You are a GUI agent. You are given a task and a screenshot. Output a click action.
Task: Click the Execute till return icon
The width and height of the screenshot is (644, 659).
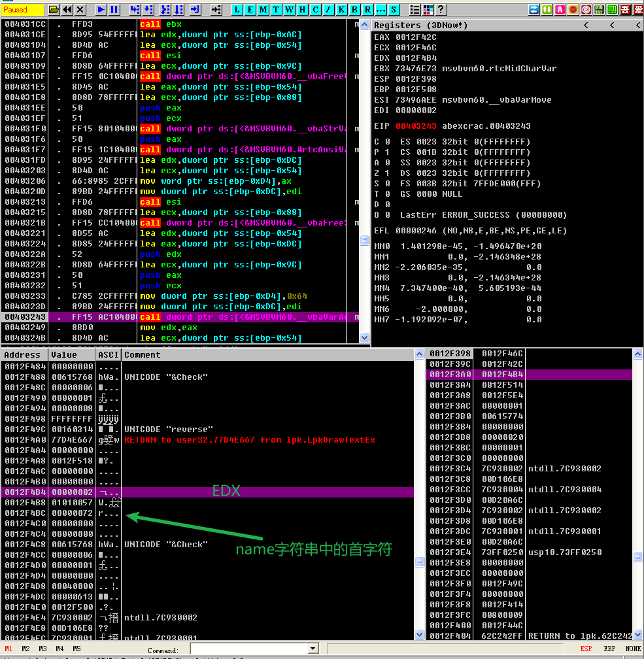pyautogui.click(x=195, y=9)
